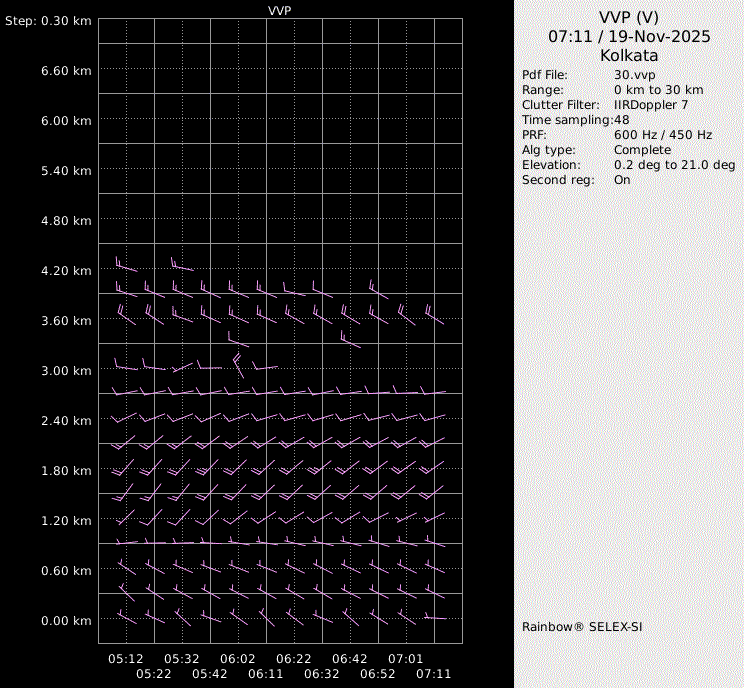Screen dimensions: 744x688
Task: Click the 05:12 time axis label
Action: pos(126,659)
